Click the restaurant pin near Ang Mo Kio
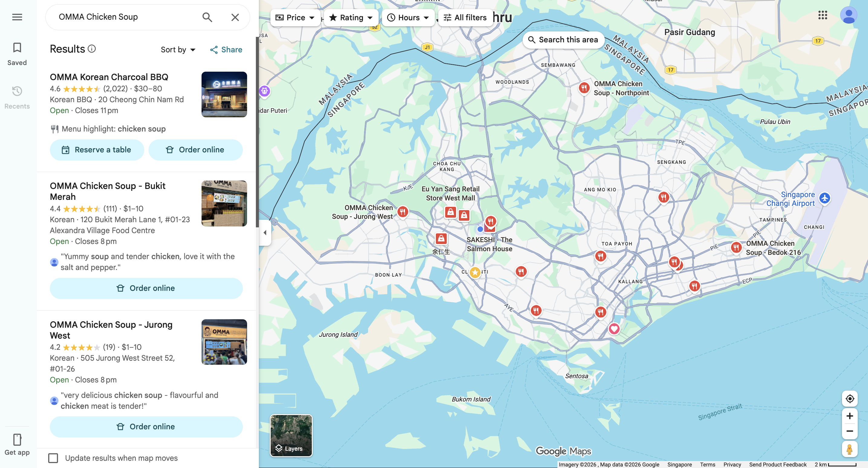The width and height of the screenshot is (868, 468). (663, 197)
